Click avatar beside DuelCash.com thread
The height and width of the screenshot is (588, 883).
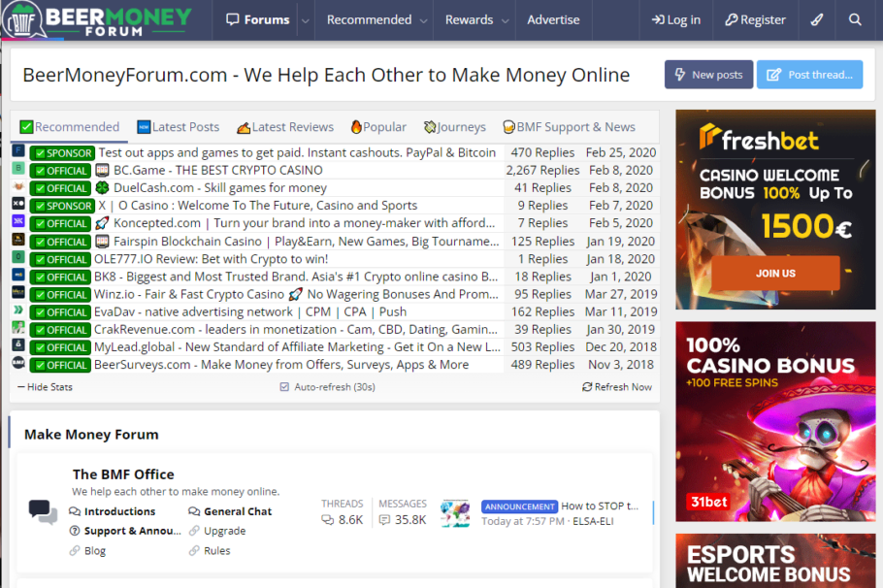[x=18, y=185]
